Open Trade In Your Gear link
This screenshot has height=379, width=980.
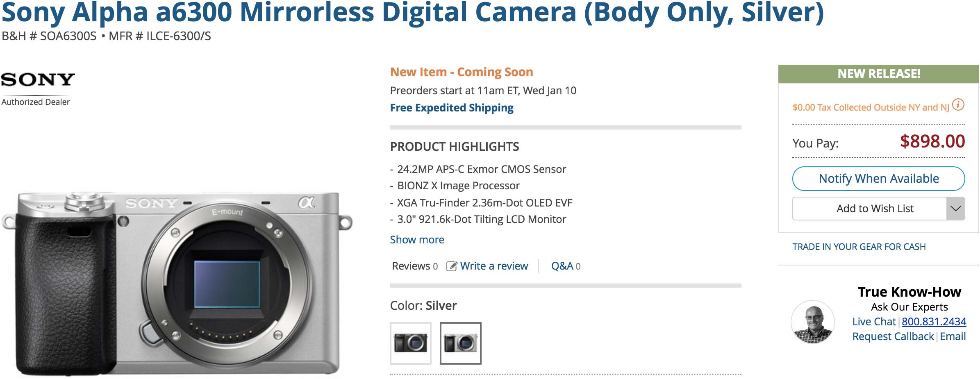tap(859, 247)
